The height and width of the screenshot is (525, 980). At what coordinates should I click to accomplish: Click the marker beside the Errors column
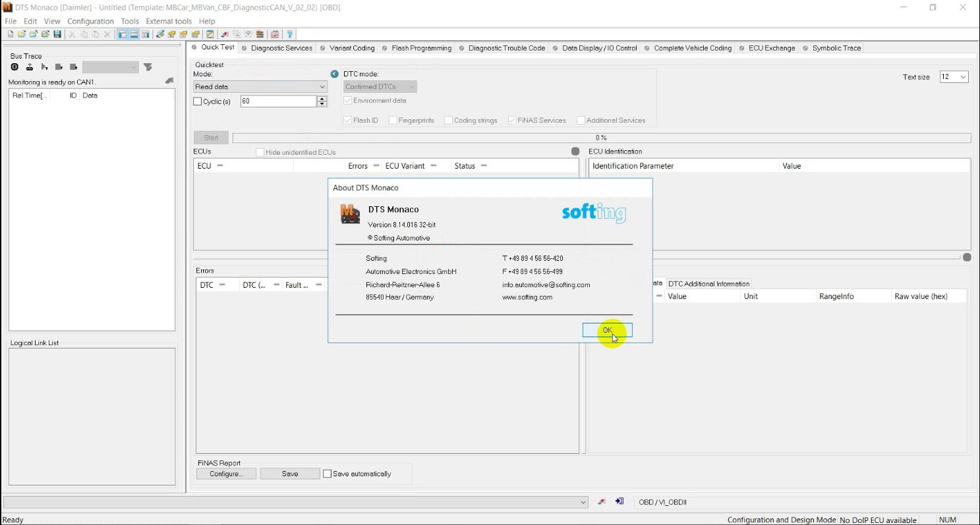(x=376, y=166)
